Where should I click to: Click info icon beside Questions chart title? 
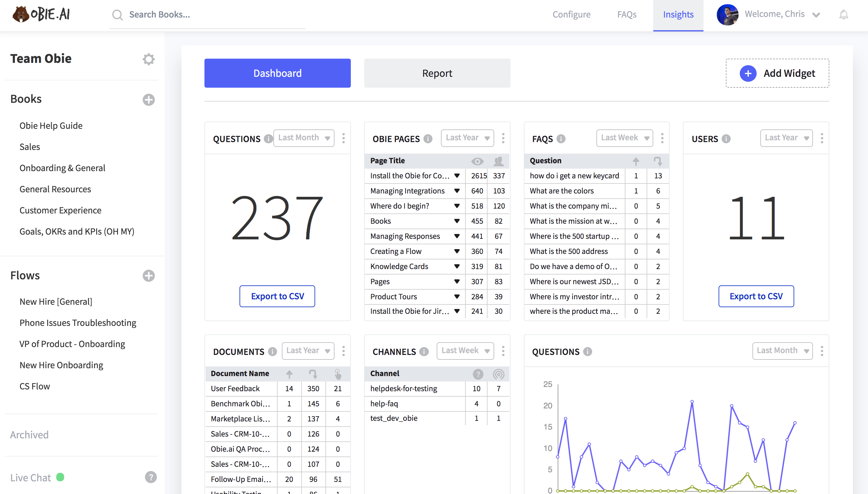pyautogui.click(x=587, y=352)
